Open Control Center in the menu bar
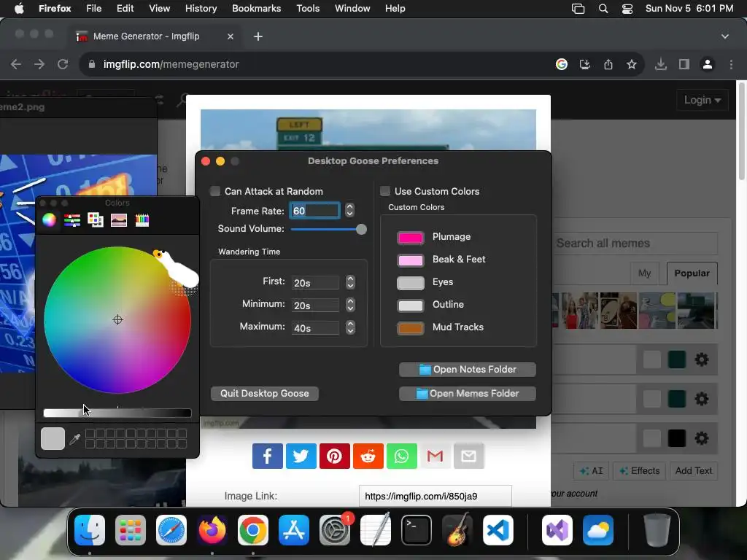 pyautogui.click(x=627, y=9)
